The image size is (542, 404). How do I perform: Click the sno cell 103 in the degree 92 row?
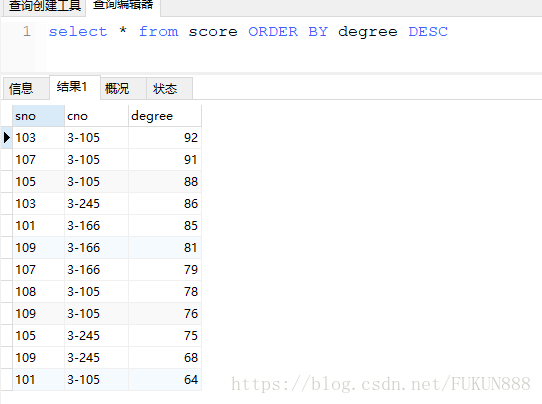coord(38,138)
